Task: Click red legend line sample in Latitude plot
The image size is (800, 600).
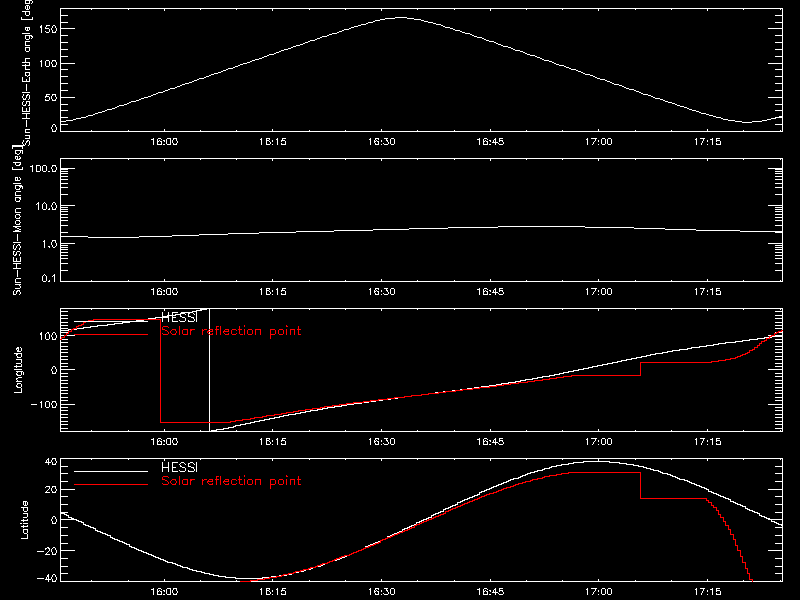Action: tap(111, 484)
